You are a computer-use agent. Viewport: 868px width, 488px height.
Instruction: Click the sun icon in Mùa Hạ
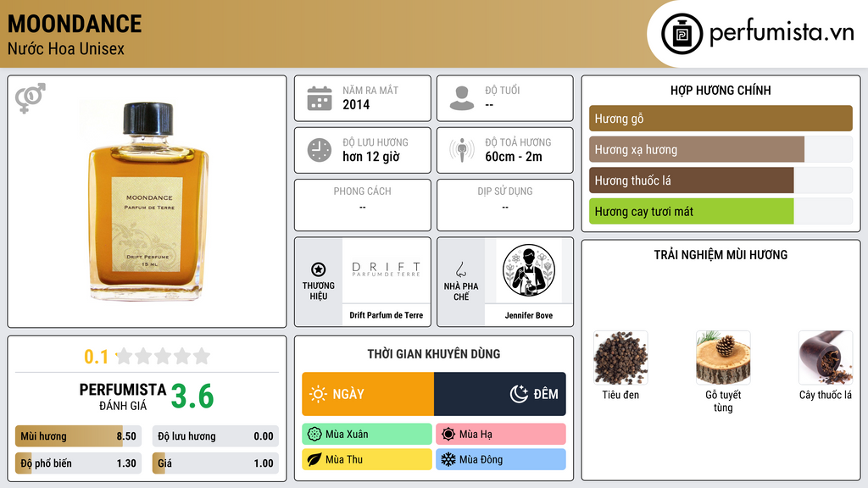point(448,435)
